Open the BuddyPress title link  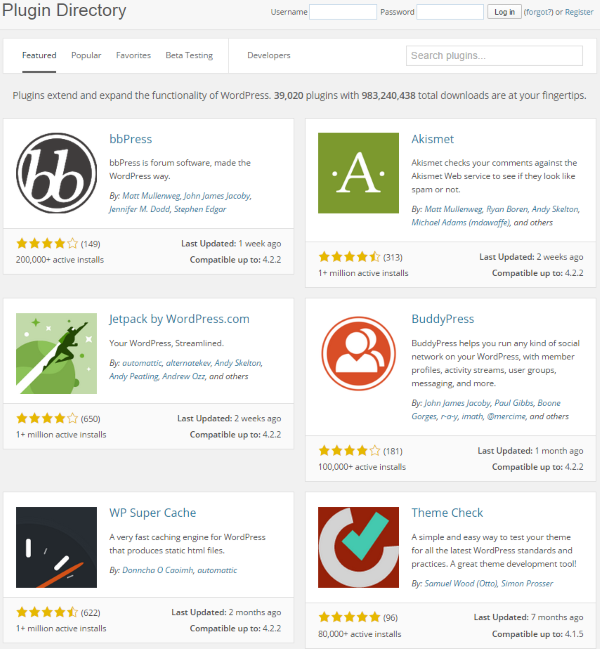[442, 319]
